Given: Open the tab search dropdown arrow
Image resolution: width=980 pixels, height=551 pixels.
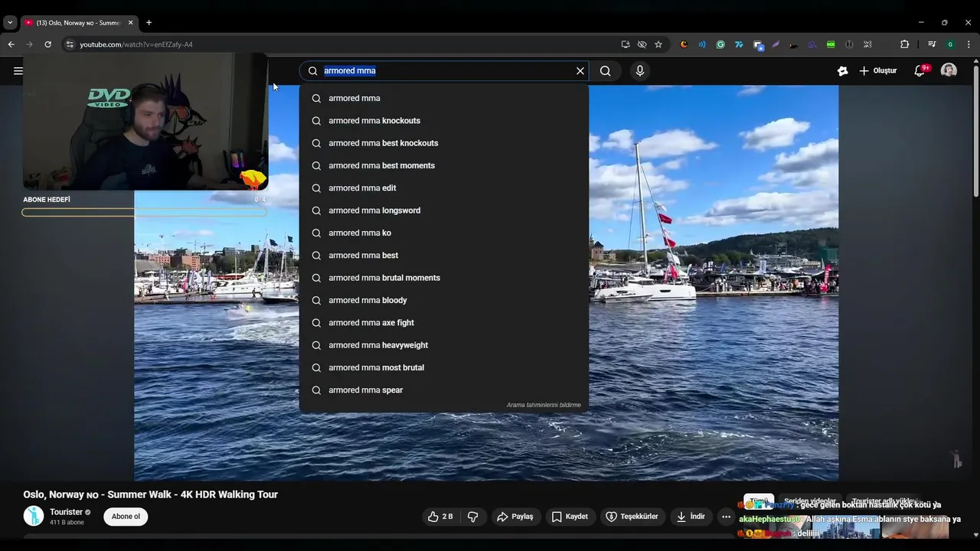Looking at the screenshot, I should pos(10,23).
